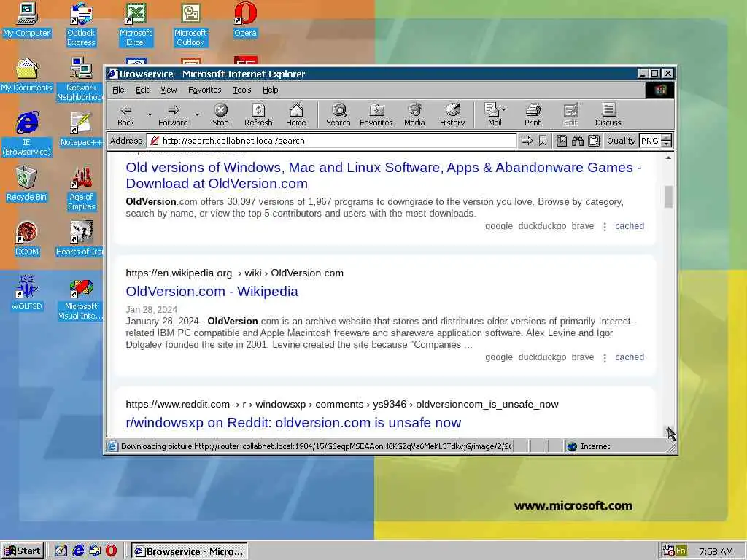Click the Discuss toolbar button

(608, 115)
